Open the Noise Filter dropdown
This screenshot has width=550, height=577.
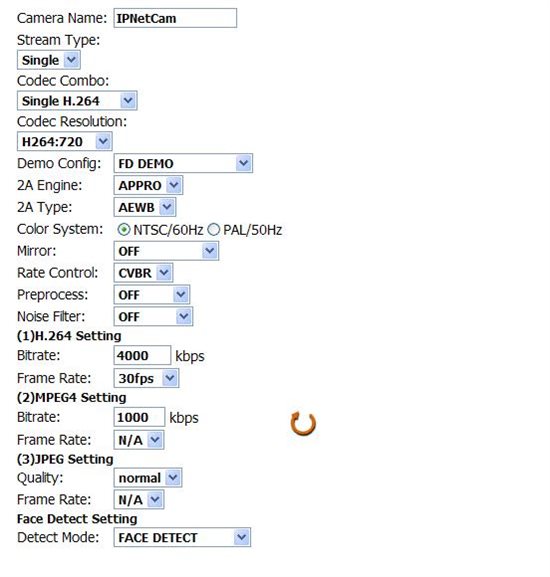[153, 316]
